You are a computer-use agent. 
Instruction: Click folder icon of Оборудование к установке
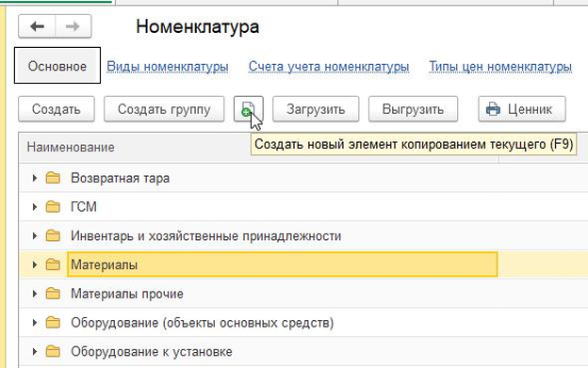click(53, 351)
